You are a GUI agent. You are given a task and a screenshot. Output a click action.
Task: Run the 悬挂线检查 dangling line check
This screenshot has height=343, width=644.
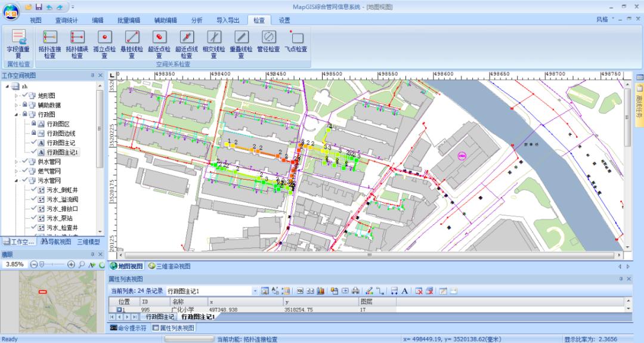coord(132,44)
